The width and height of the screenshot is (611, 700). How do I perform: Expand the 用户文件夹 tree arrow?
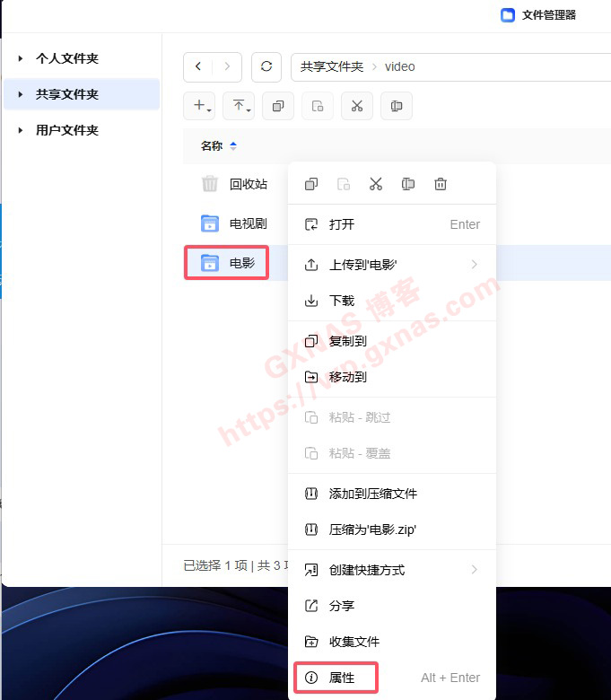coord(20,130)
